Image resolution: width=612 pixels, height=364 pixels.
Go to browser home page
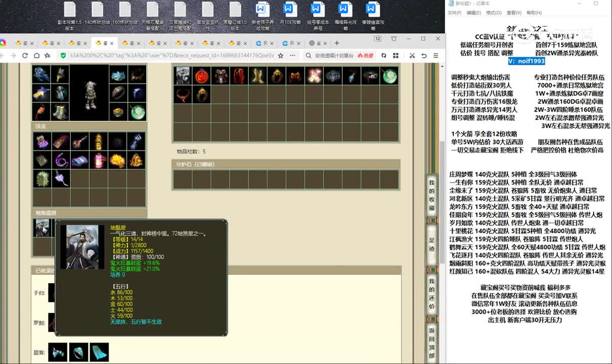tap(36, 55)
